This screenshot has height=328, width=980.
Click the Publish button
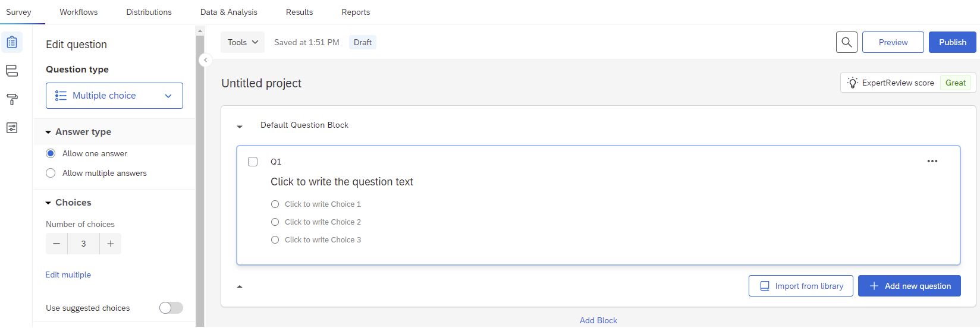pyautogui.click(x=952, y=42)
